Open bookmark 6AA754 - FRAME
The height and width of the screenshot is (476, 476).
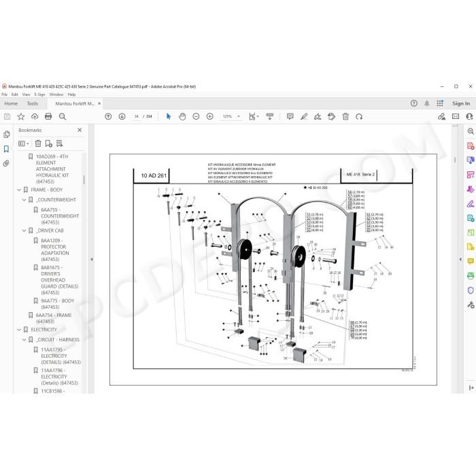click(x=54, y=318)
